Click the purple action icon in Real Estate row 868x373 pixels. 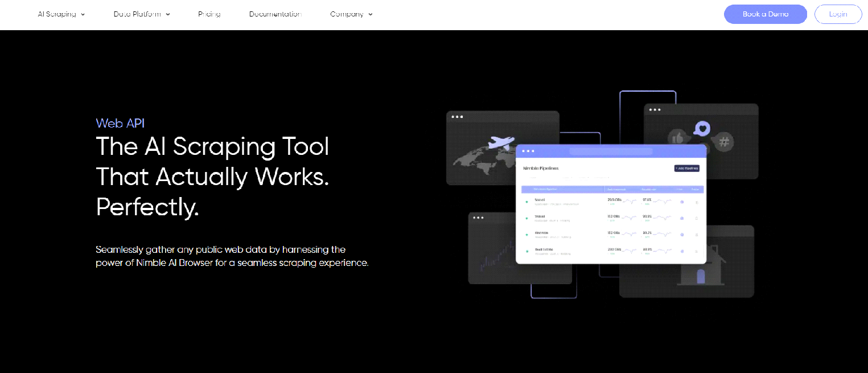pyautogui.click(x=682, y=251)
